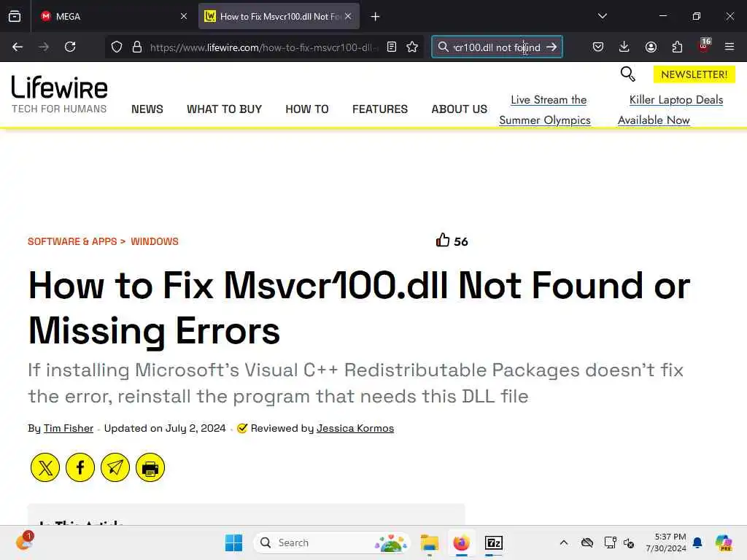The width and height of the screenshot is (747, 560).
Task: Go back to the previous page
Action: (18, 47)
